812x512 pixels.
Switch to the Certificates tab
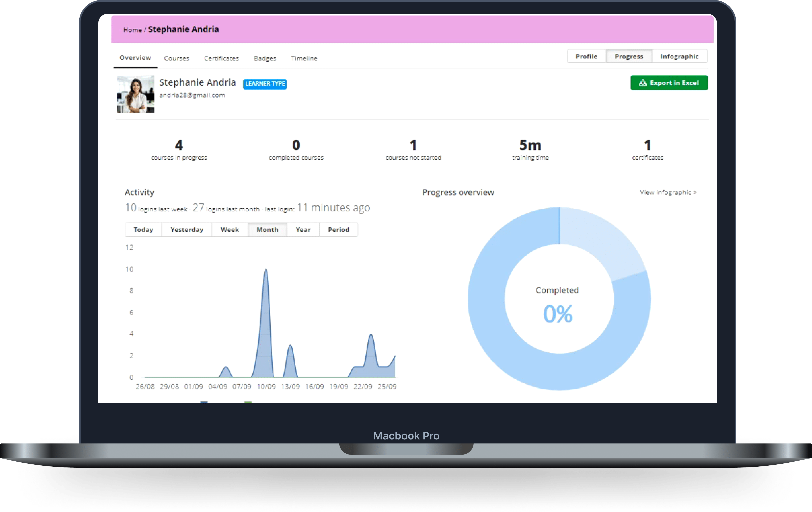coord(221,58)
